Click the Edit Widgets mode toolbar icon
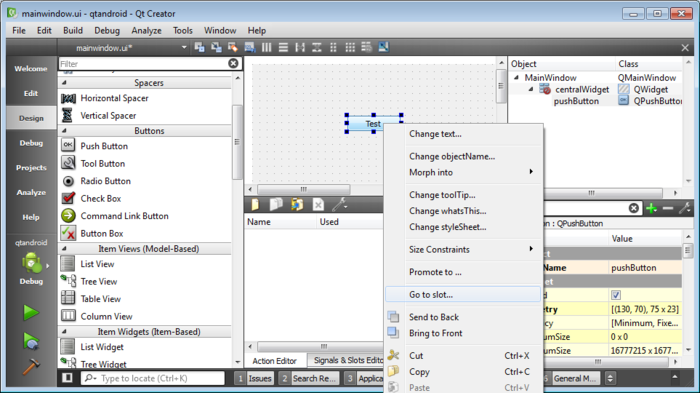The width and height of the screenshot is (700, 393). pyautogui.click(x=200, y=47)
